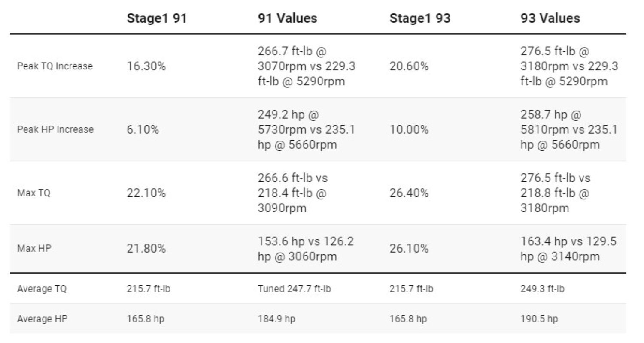Click the 184.9 hp Average HP cell

[x=276, y=319]
